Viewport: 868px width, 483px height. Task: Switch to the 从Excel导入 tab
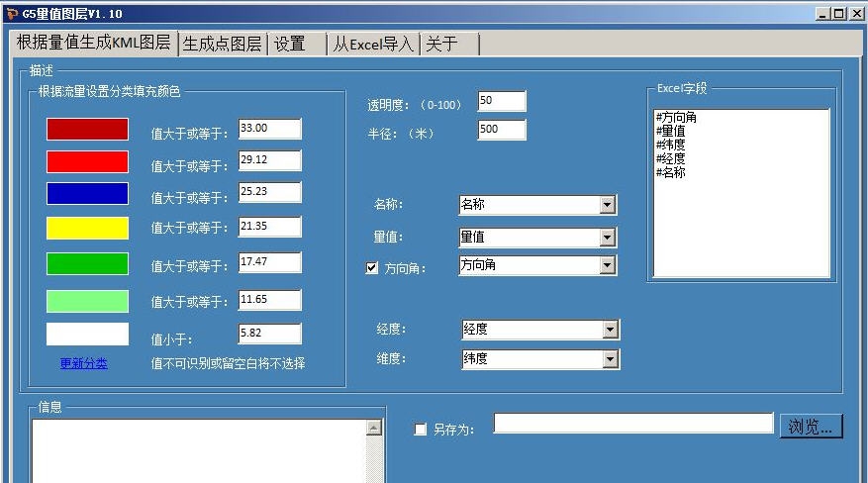coord(373,44)
